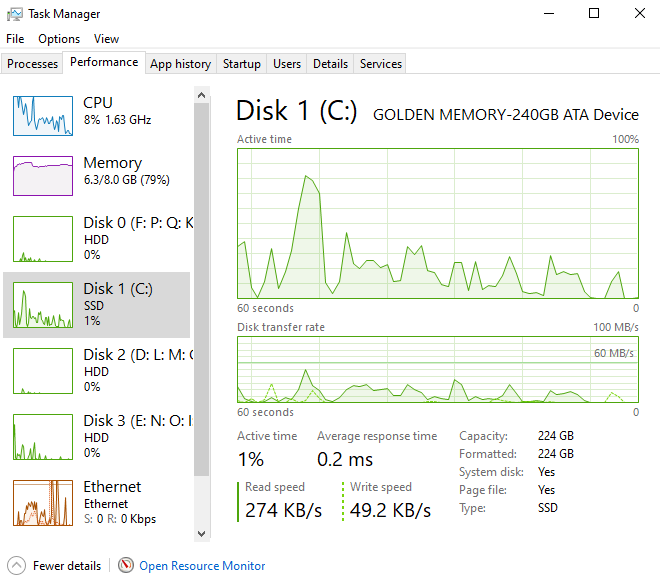The height and width of the screenshot is (587, 660).
Task: Switch to the App history tab
Action: (181, 64)
